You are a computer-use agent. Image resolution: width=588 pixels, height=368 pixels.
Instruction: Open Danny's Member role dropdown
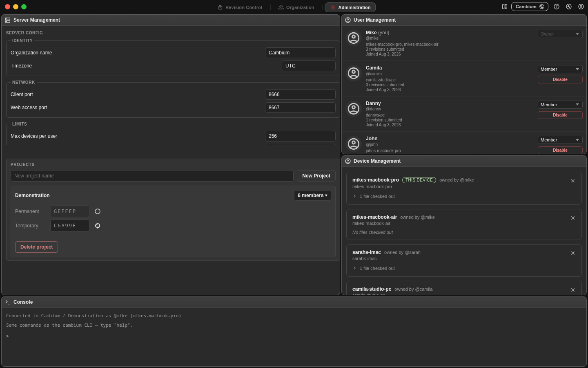tap(560, 105)
